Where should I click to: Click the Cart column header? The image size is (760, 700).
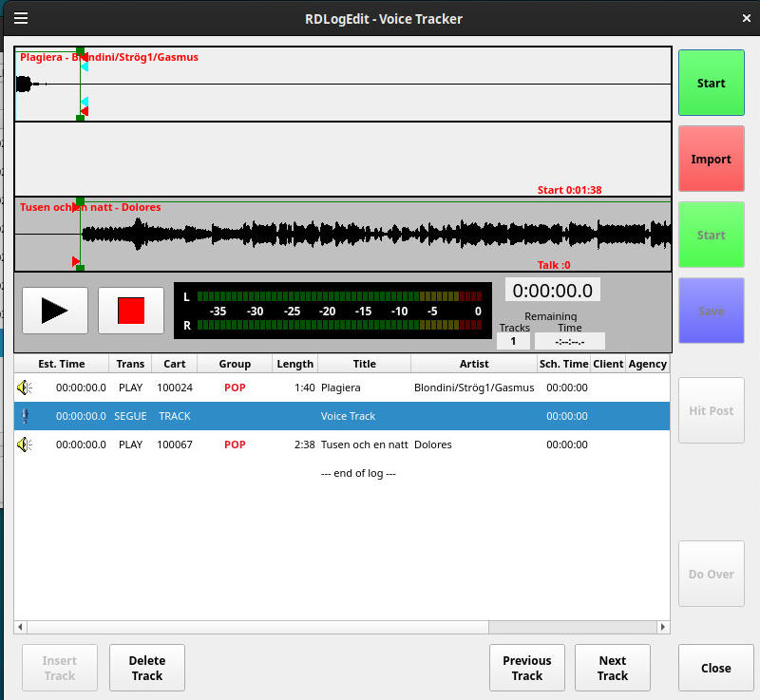click(175, 364)
